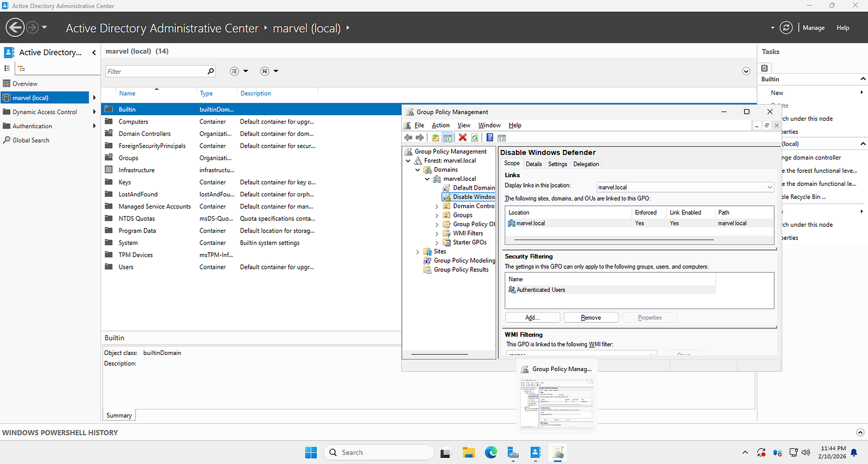The image size is (868, 464).
Task: Select Group Policy Results in tree
Action: click(x=456, y=269)
